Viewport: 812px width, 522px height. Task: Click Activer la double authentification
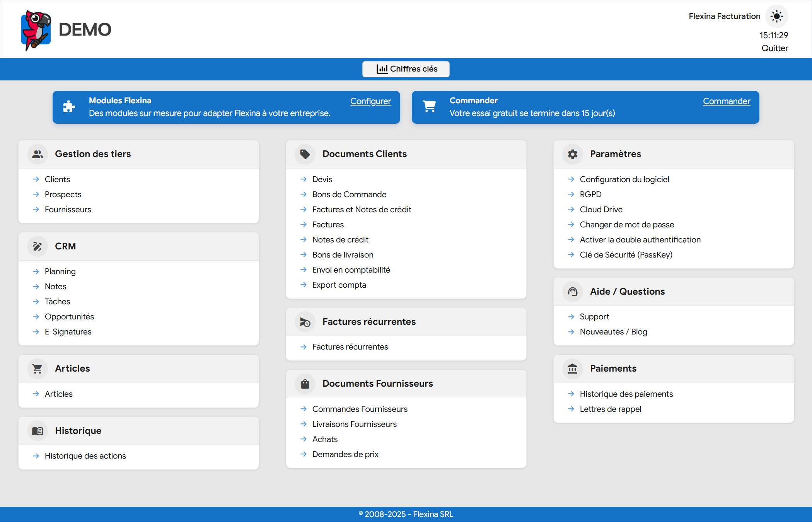tap(640, 239)
